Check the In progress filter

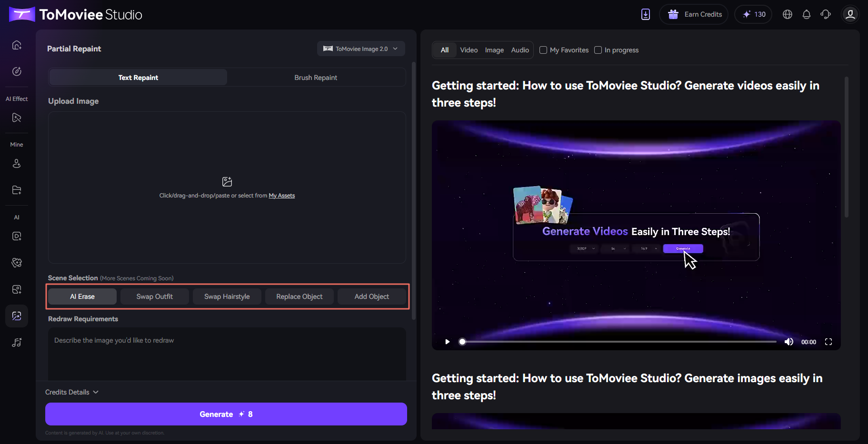pos(598,50)
